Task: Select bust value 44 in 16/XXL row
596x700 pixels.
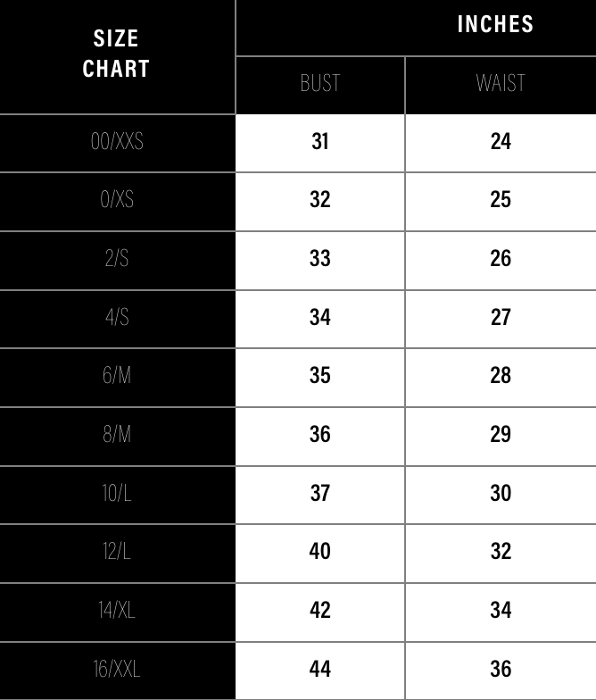Action: click(320, 669)
